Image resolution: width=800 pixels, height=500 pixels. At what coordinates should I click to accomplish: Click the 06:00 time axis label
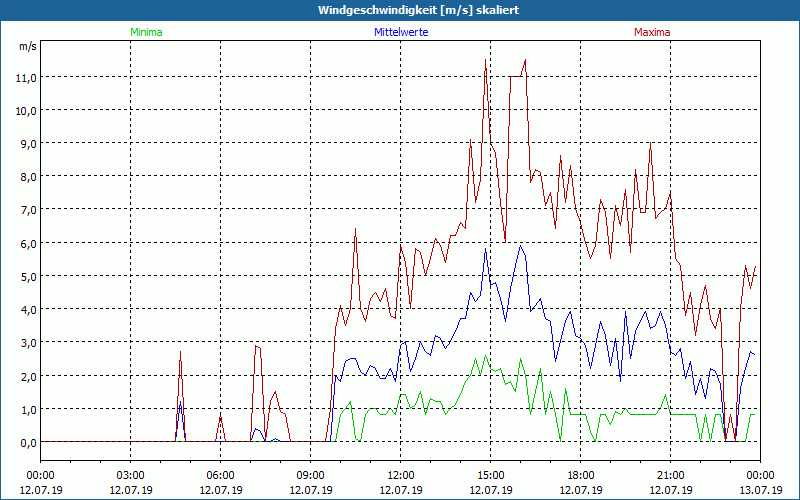pos(220,476)
